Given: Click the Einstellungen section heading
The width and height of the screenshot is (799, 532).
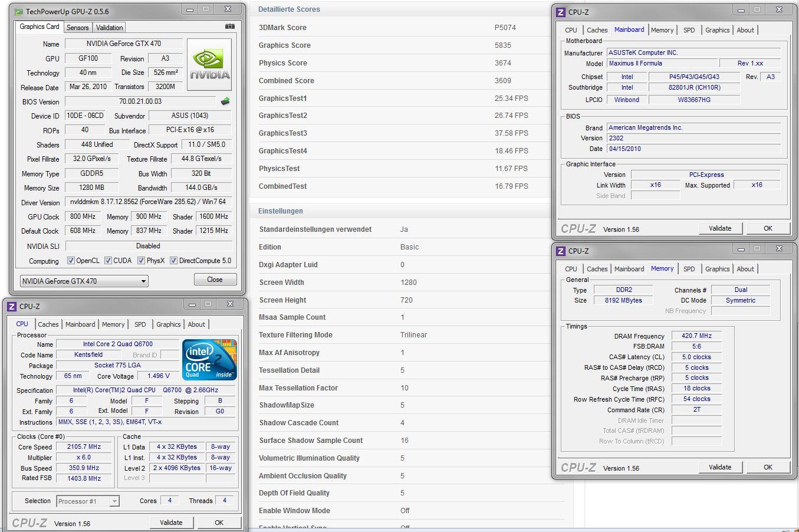Looking at the screenshot, I should [281, 211].
